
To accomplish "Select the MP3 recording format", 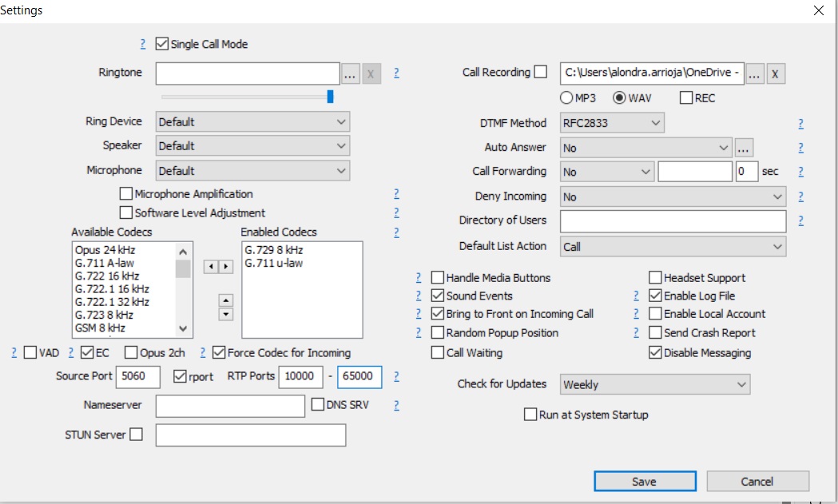I will [566, 98].
